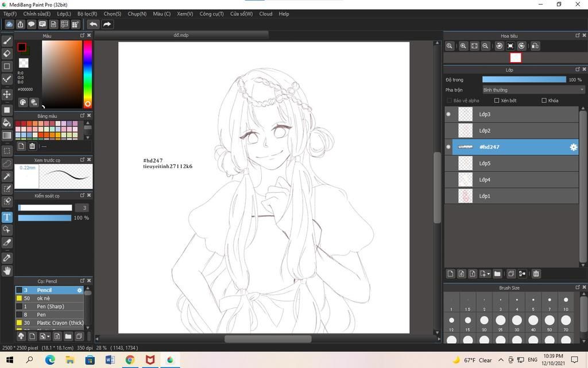
Task: Click the Zoom Out magnifier in navigator
Action: tap(485, 46)
